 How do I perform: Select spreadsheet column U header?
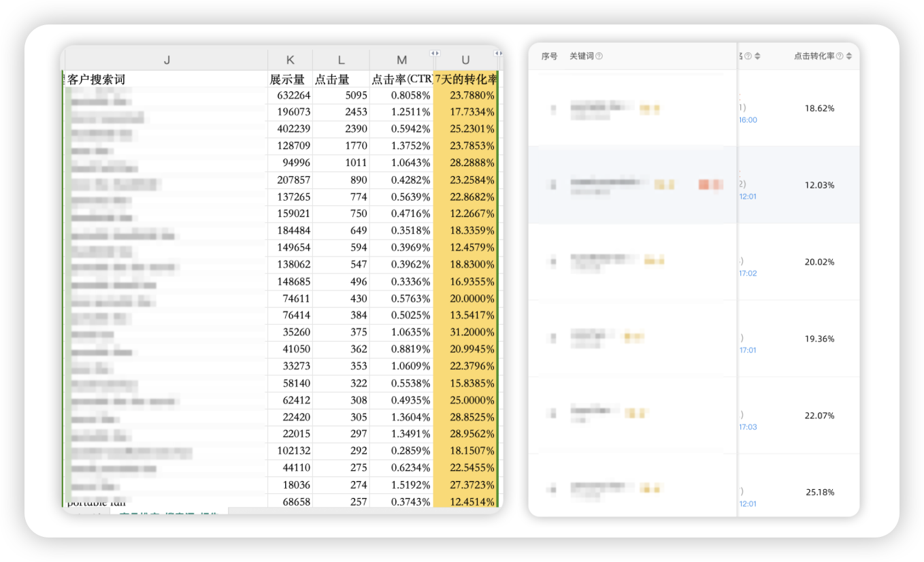[x=465, y=60]
